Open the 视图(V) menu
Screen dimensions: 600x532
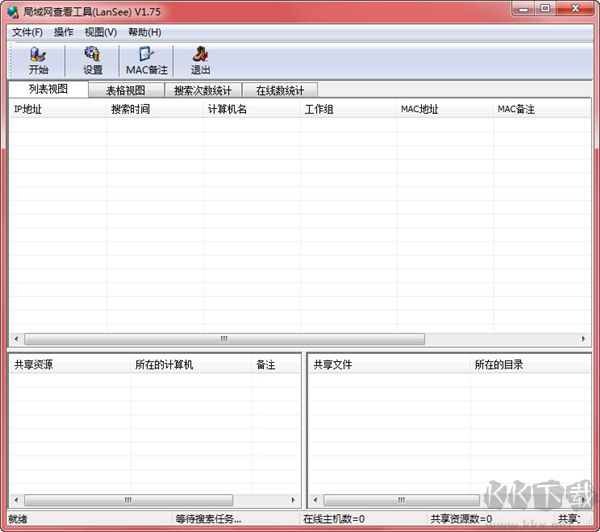point(101,33)
